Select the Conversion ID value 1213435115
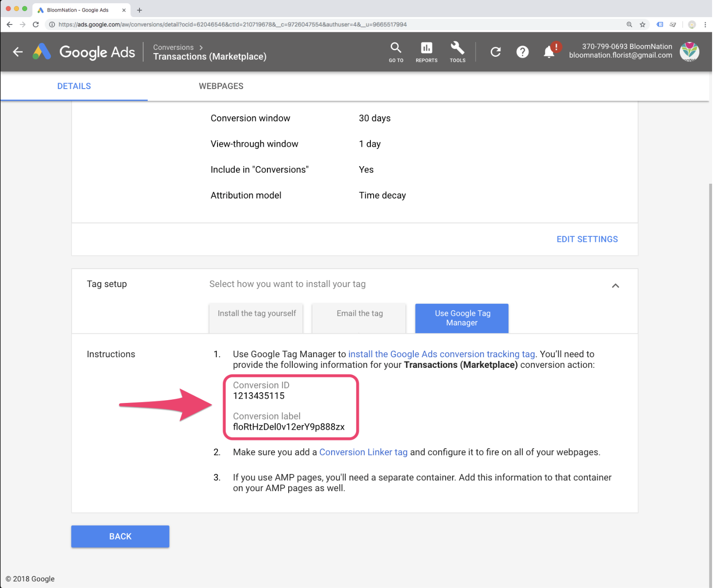This screenshot has height=588, width=713. (259, 396)
